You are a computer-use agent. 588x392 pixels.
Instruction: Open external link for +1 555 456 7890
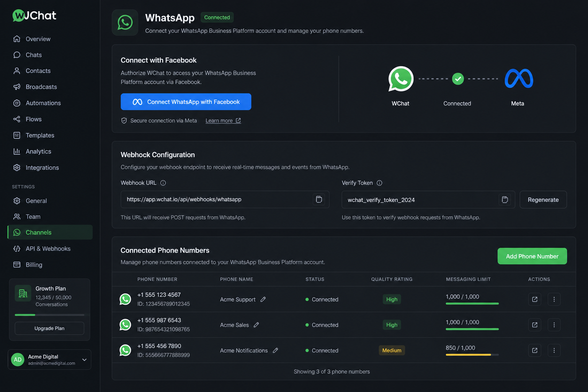click(x=535, y=350)
